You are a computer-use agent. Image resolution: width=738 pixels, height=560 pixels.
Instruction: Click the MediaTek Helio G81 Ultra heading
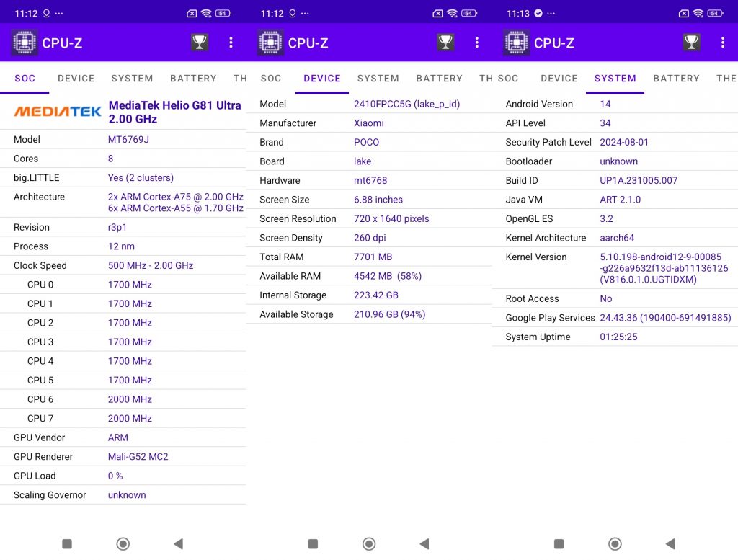tap(174, 112)
